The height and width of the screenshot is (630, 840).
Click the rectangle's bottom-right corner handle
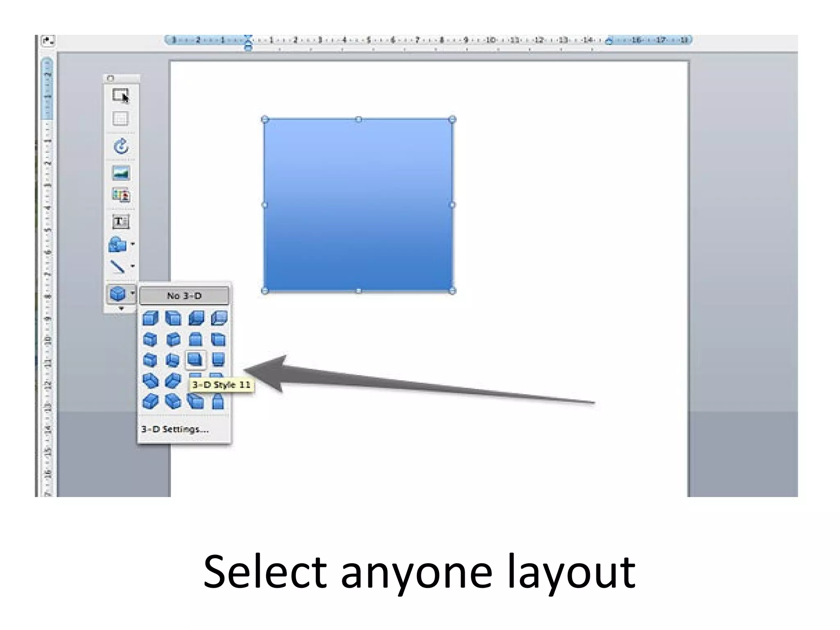point(452,291)
